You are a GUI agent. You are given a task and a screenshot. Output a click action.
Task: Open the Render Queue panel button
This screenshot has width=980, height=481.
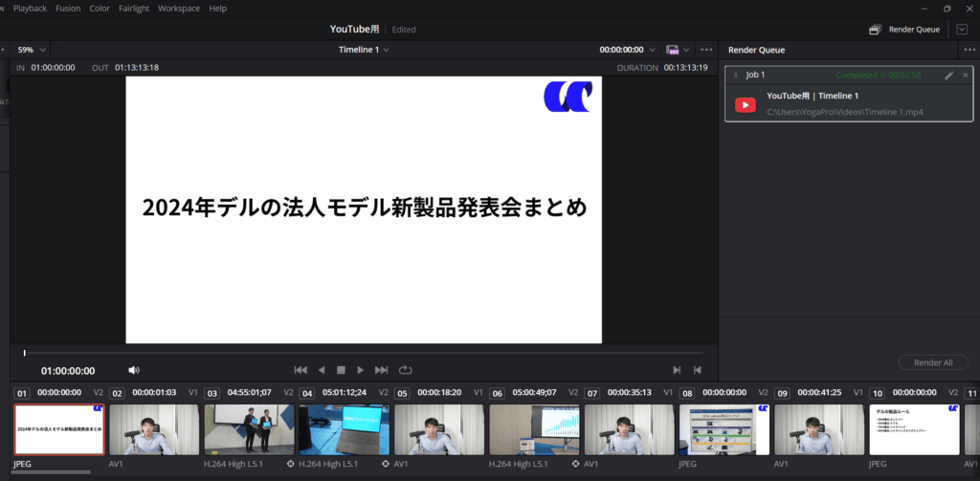pos(904,30)
